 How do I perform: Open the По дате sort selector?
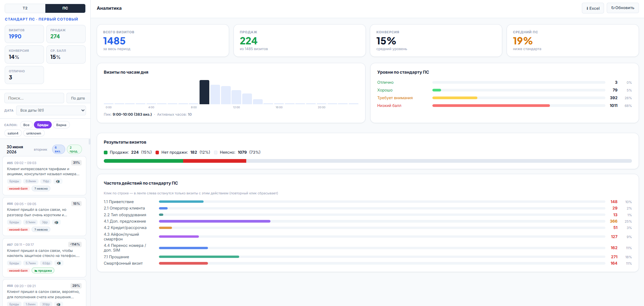[78, 98]
